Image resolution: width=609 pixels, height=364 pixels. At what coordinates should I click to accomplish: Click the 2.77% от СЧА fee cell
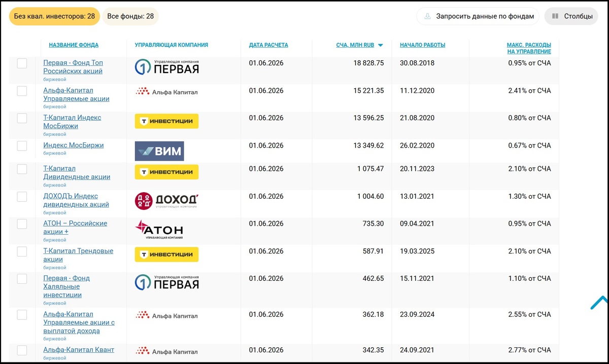[529, 350]
